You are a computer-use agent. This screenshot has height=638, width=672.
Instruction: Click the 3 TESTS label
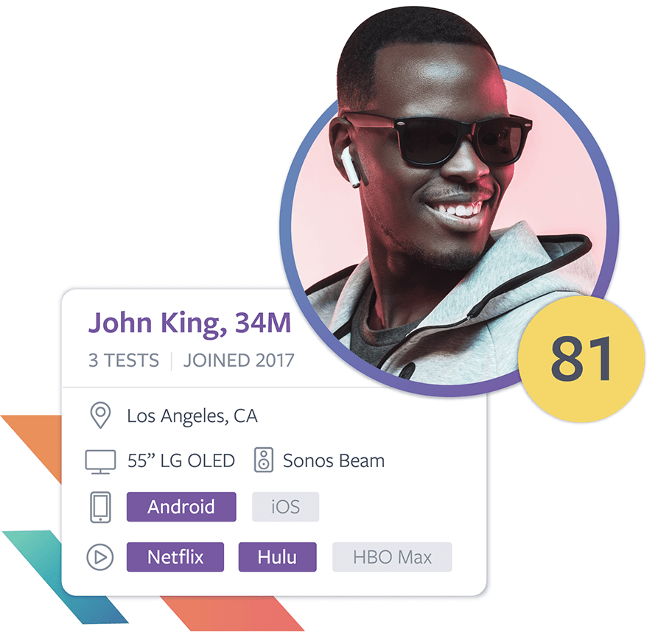coord(124,360)
